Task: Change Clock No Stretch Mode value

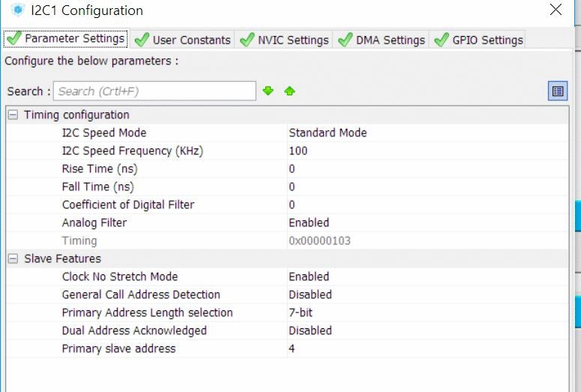Action: pyautogui.click(x=309, y=277)
